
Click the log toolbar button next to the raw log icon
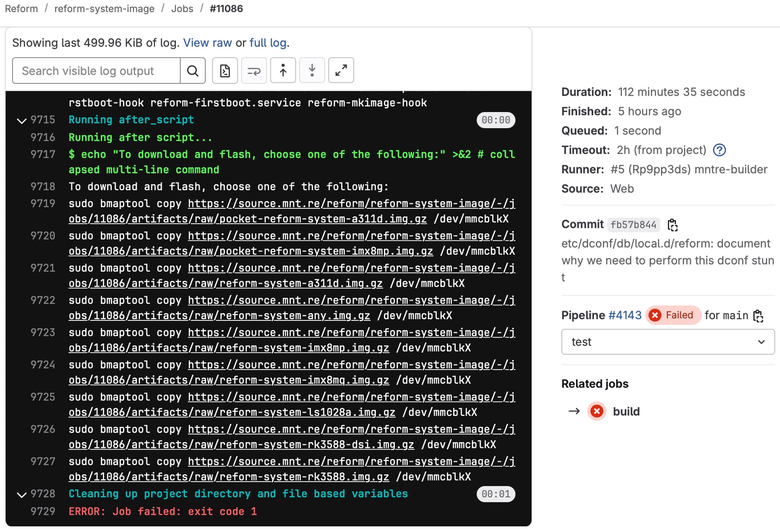[254, 71]
